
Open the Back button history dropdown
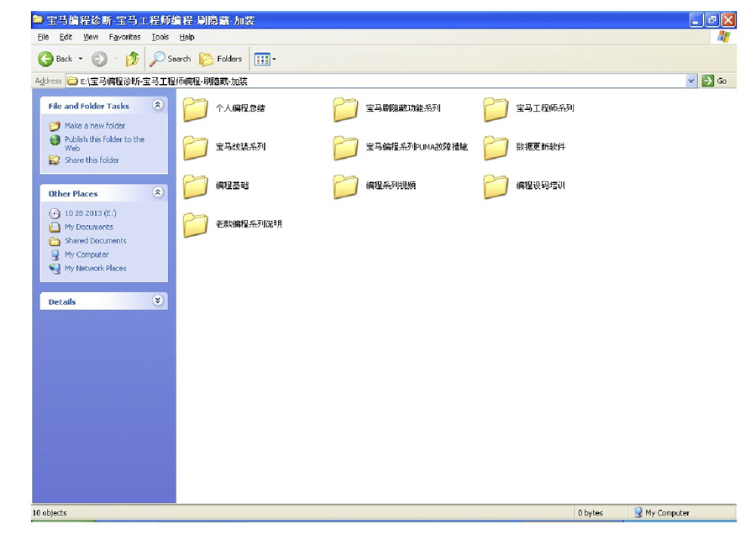(81, 59)
